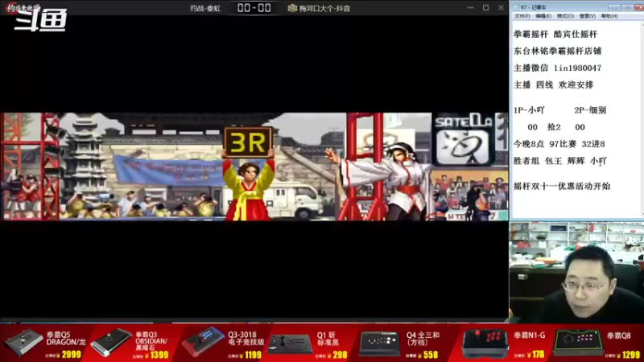Click the line 主播 四线 欢迎安排
Image resolution: width=644 pixels, height=362 pixels.
[553, 85]
